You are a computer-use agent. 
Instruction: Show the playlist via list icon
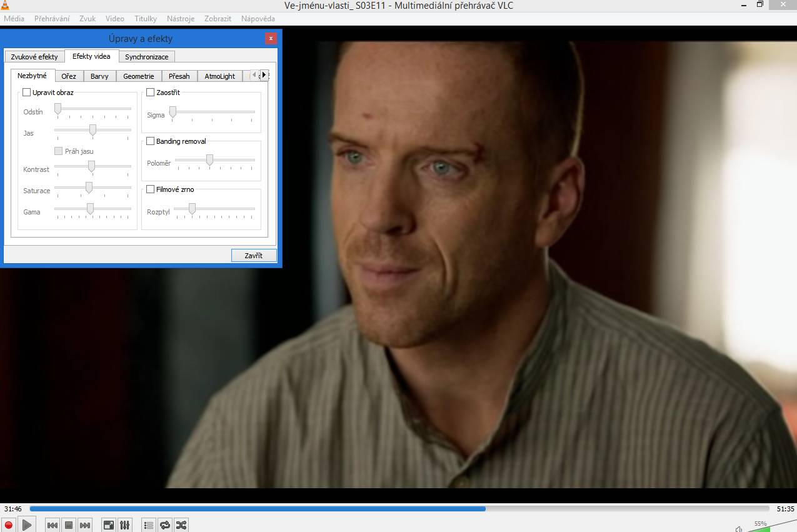pyautogui.click(x=149, y=525)
